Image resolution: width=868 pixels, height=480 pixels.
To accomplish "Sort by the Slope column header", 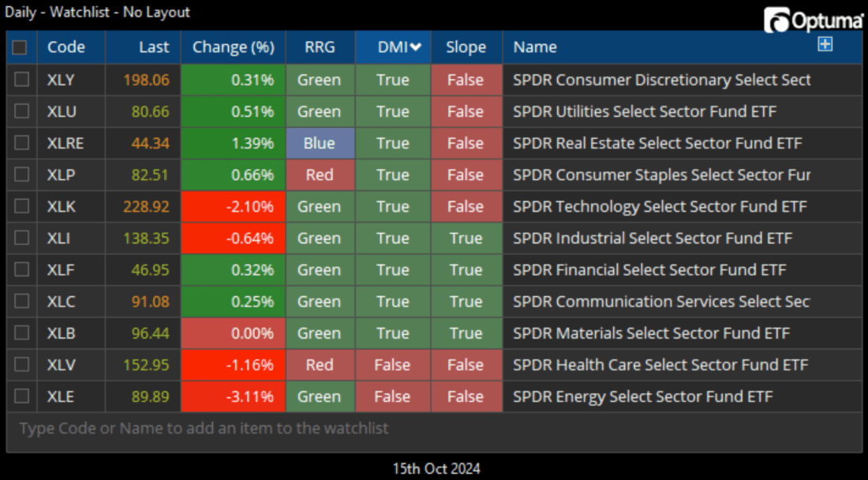I will click(x=466, y=47).
